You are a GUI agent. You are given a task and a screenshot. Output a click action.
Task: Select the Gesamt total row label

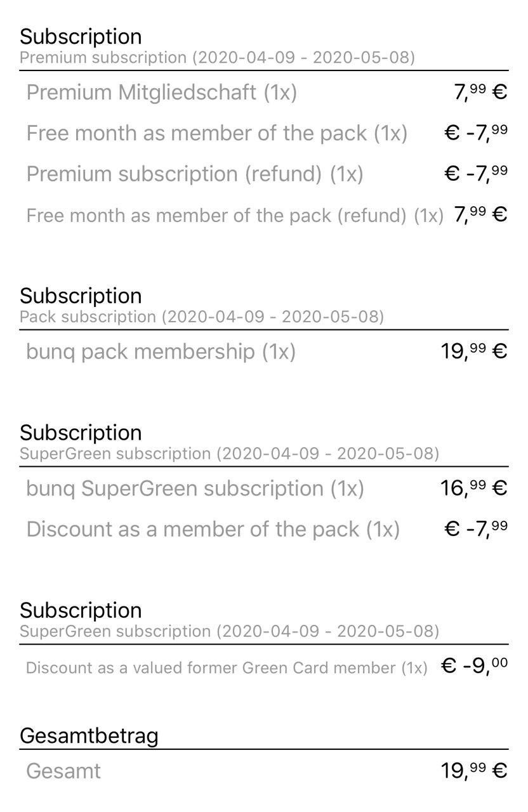(x=63, y=771)
